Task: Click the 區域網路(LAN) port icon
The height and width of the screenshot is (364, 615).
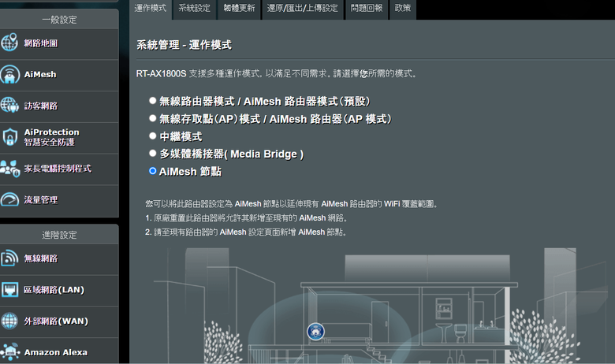Action: tap(9, 290)
